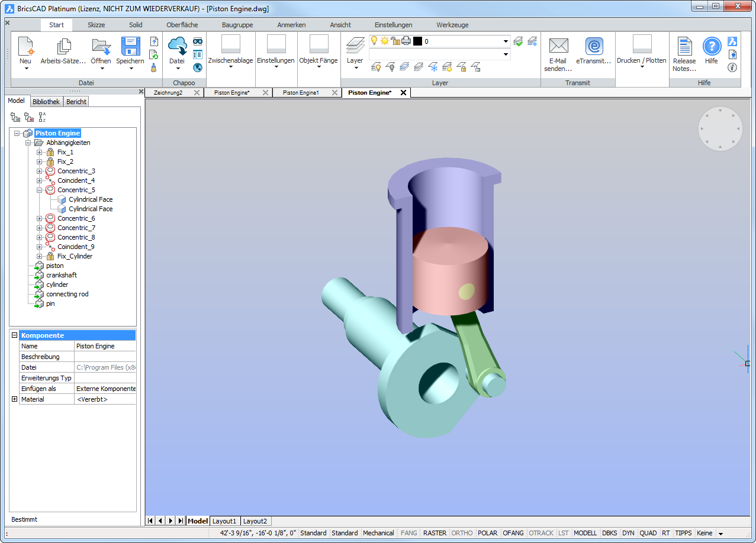756x543 pixels.
Task: Enable FANG snap in status bar
Action: [408, 533]
